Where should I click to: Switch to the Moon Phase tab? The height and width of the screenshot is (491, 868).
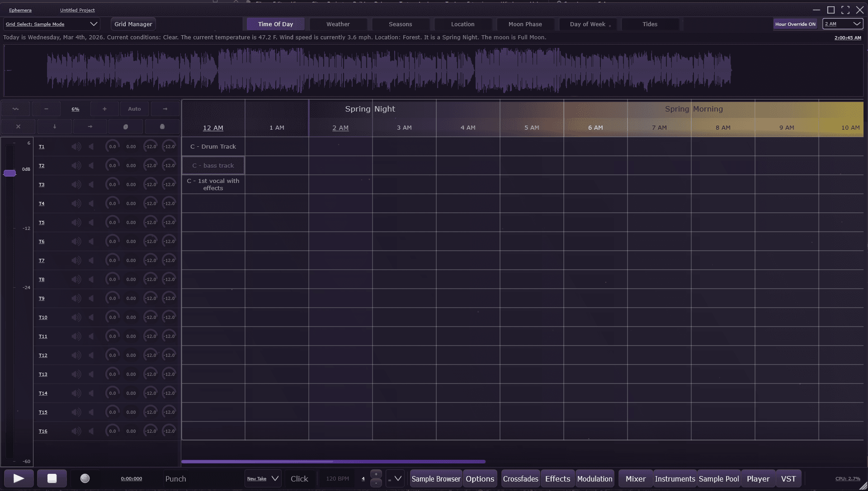(x=525, y=24)
